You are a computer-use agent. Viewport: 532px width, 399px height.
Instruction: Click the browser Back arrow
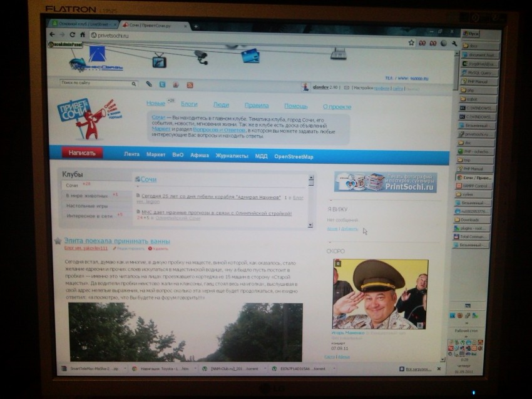point(53,34)
